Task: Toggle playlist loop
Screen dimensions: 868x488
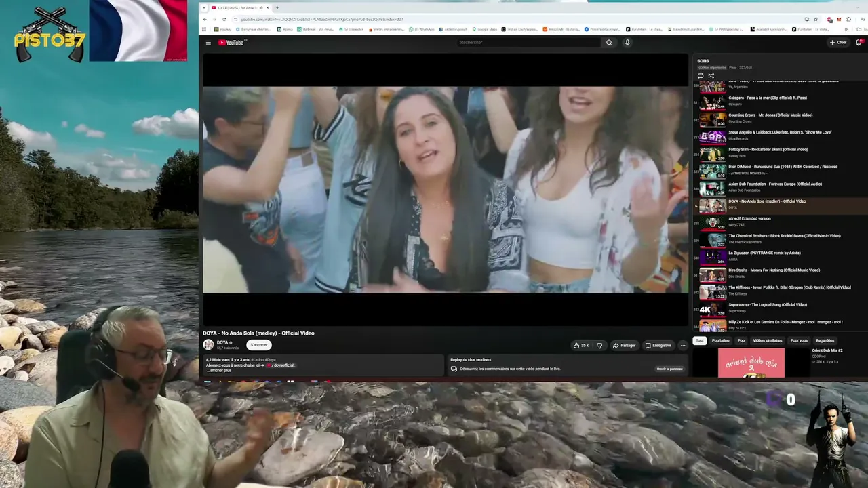Action: (701, 75)
